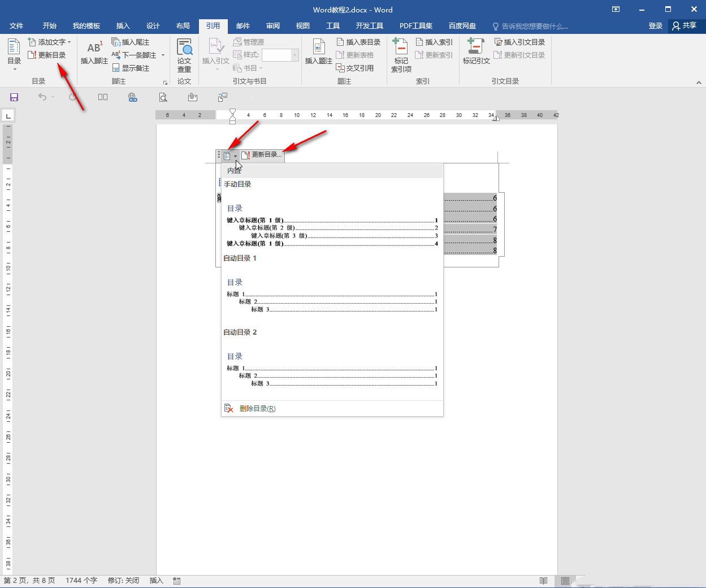Toggle 插入 insert mode in status bar
Screen dimensions: 706x588
[x=156, y=581]
